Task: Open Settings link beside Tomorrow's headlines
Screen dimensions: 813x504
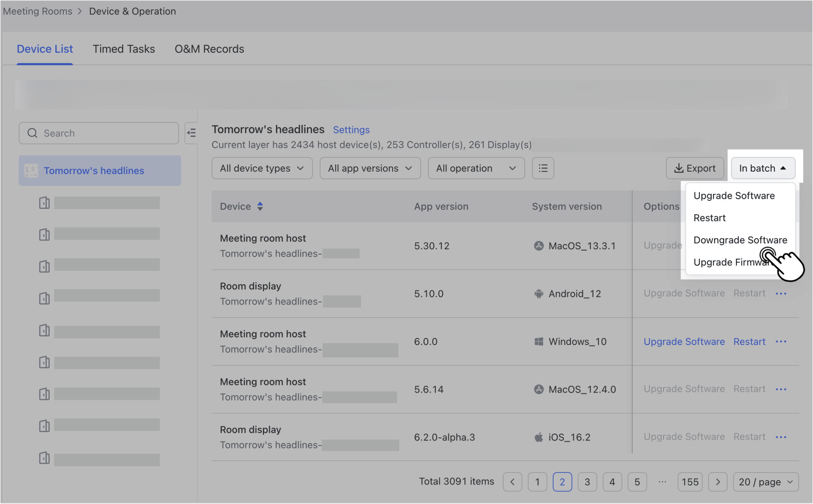Action: [351, 130]
